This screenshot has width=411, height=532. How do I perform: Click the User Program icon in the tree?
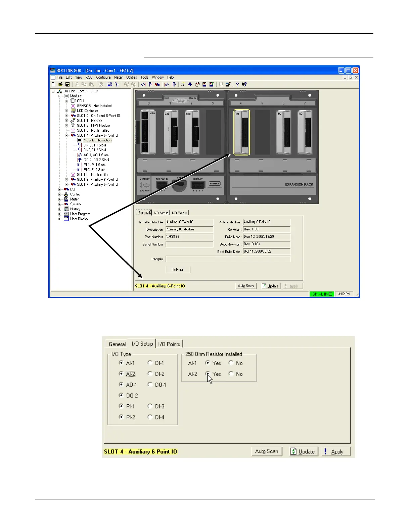pyautogui.click(x=66, y=214)
